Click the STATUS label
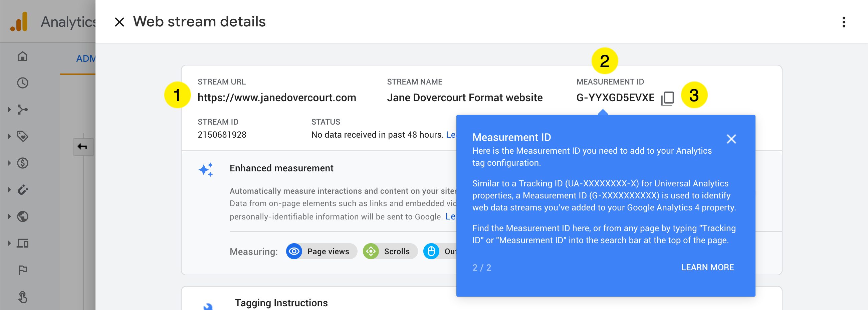 pyautogui.click(x=325, y=122)
